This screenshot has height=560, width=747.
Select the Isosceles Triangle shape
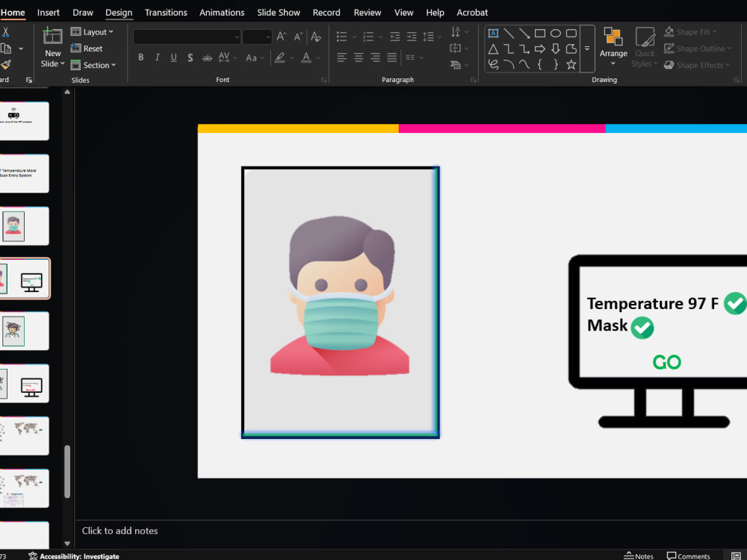pyautogui.click(x=493, y=49)
